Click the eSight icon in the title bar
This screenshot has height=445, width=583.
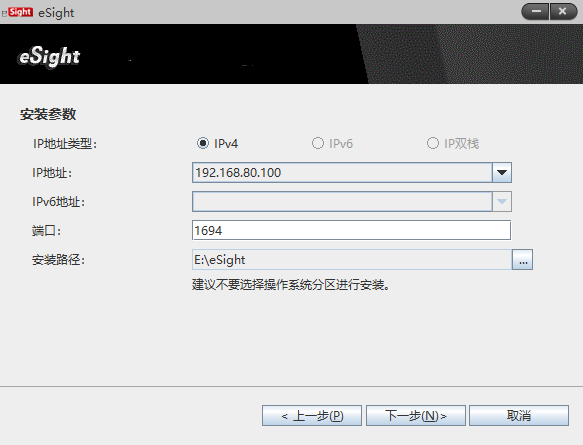tap(18, 12)
